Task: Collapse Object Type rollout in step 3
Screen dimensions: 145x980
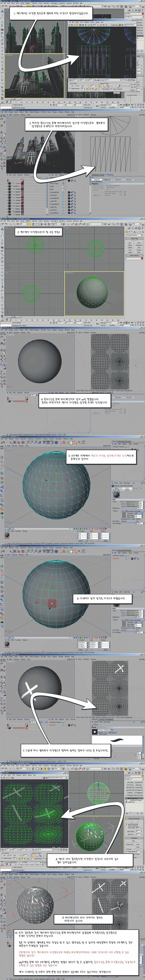Action: [134, 239]
